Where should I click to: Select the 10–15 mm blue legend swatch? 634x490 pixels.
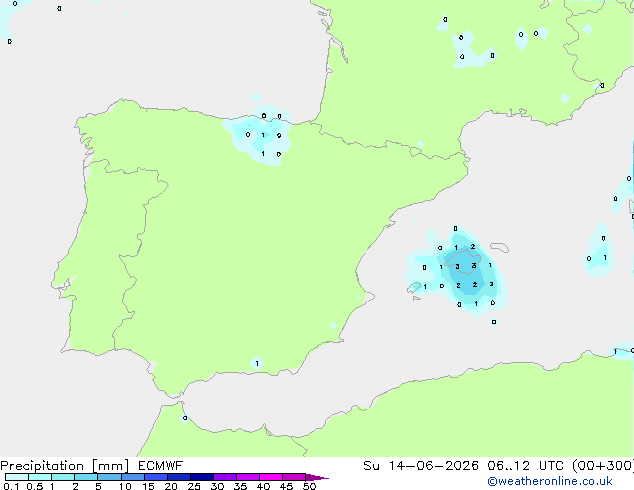pyautogui.click(x=133, y=477)
